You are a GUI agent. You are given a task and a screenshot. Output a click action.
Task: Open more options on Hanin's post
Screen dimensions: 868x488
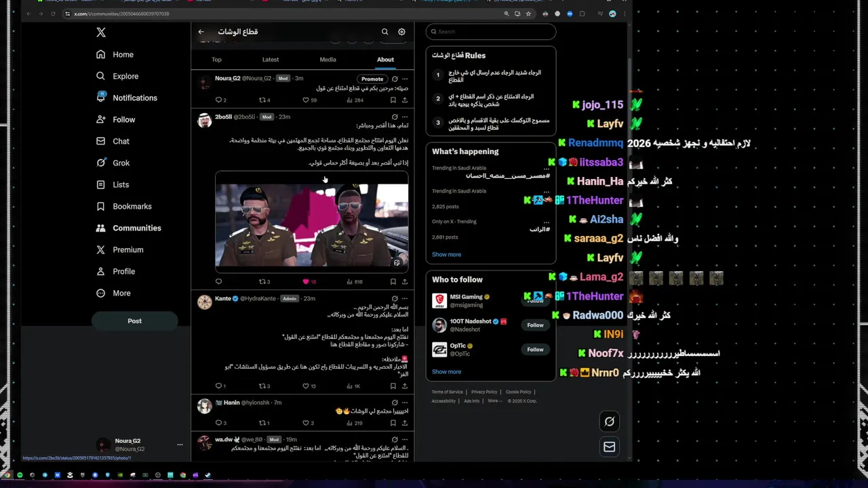[405, 403]
